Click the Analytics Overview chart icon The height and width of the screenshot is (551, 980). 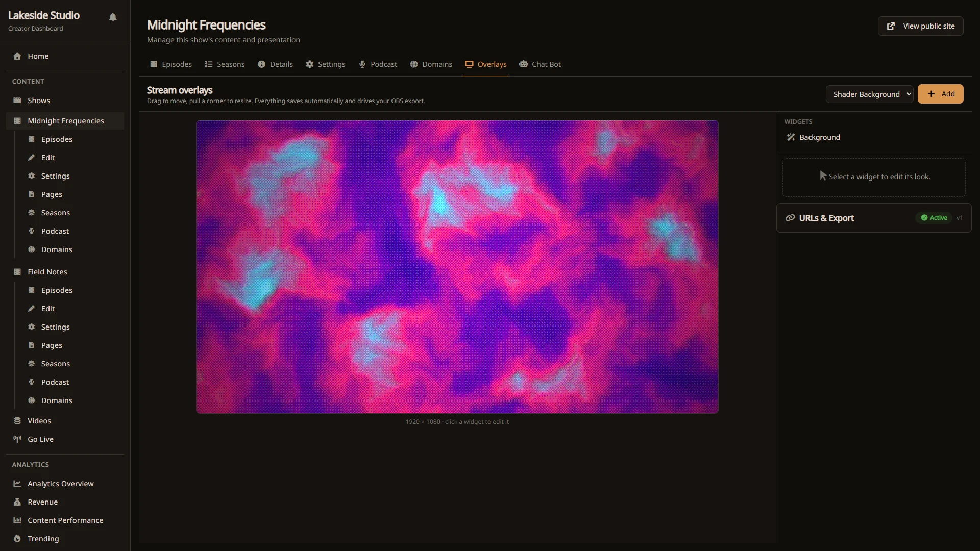[x=17, y=484]
